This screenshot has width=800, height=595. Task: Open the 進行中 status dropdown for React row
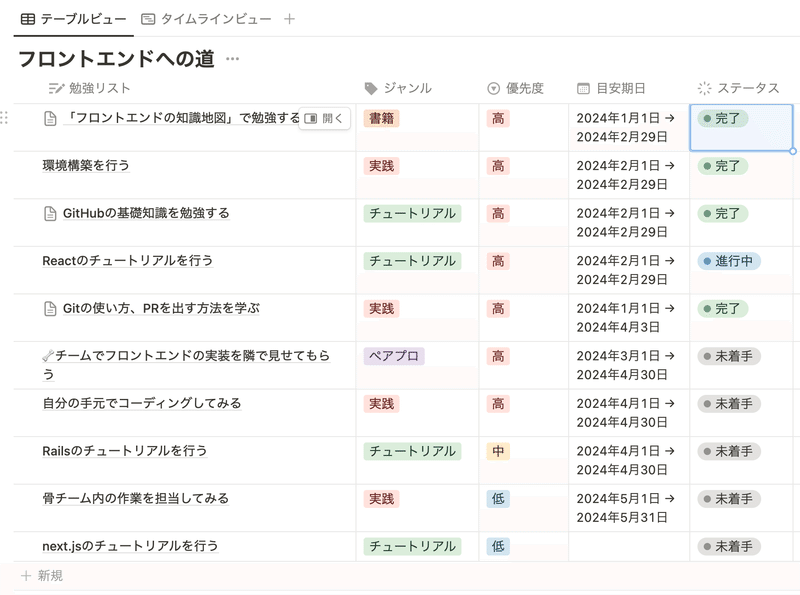point(729,261)
